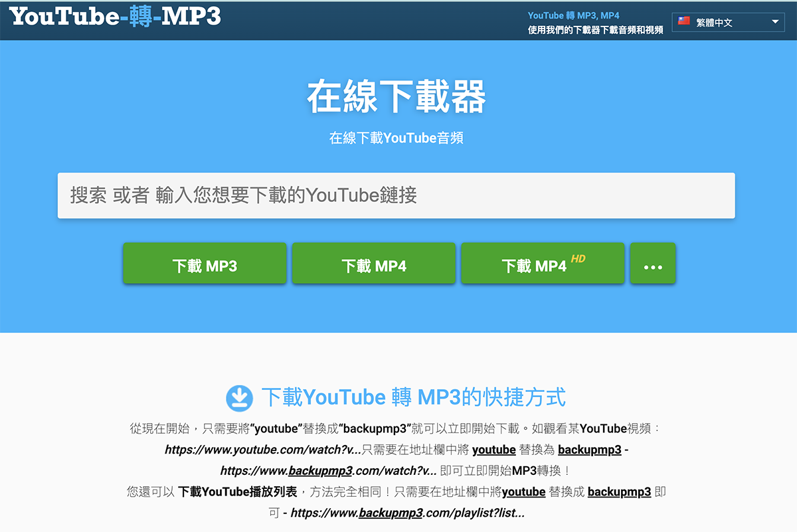Viewport: 797px width, 532px height.
Task: Click the 在線下載器 page heading
Action: click(x=396, y=97)
